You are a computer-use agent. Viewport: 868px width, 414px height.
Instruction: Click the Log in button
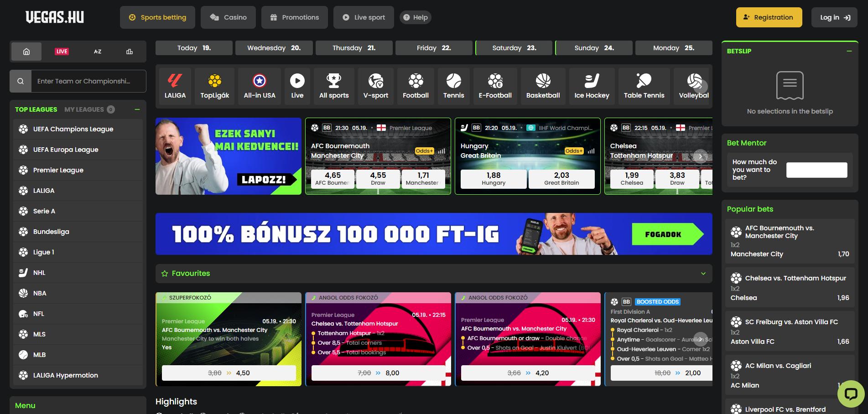click(835, 17)
